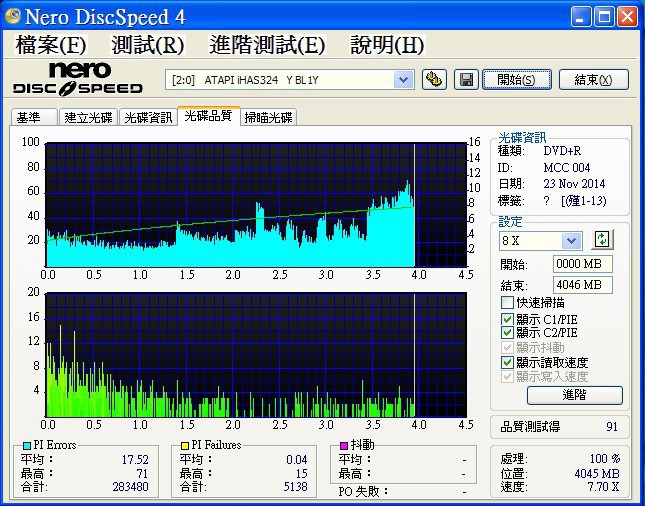Click the 進階 advanced button

[x=575, y=395]
